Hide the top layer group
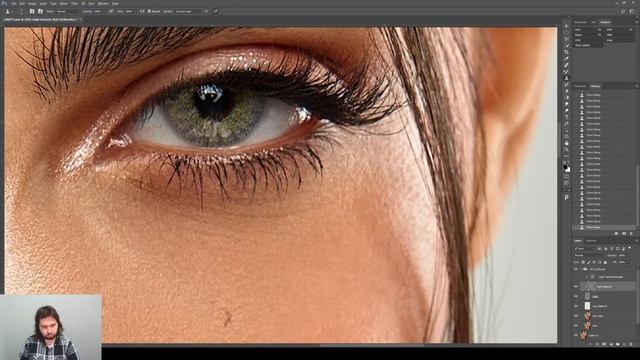This screenshot has width=640, height=360. (x=576, y=269)
